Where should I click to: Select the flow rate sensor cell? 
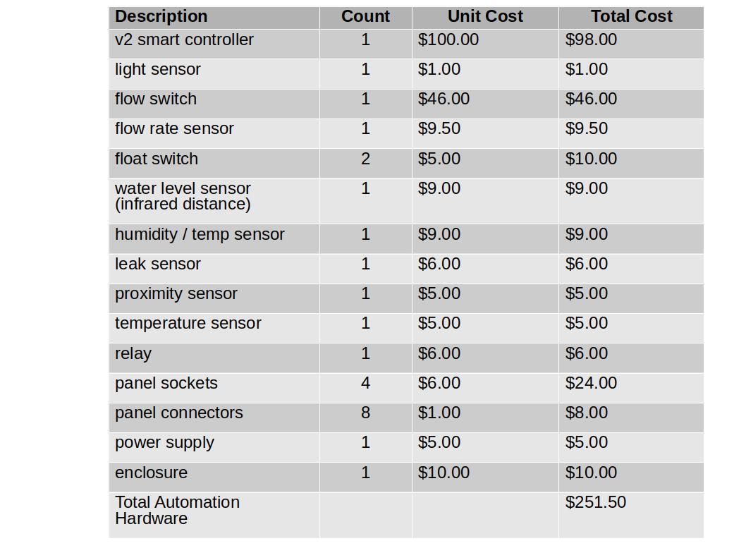pos(214,133)
